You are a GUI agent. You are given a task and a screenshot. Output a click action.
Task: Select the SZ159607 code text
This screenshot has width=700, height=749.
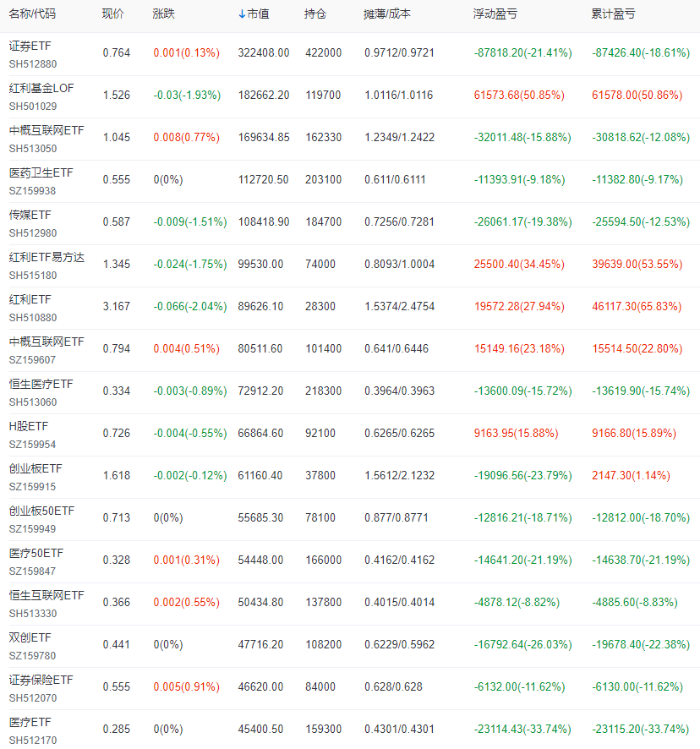pos(32,359)
